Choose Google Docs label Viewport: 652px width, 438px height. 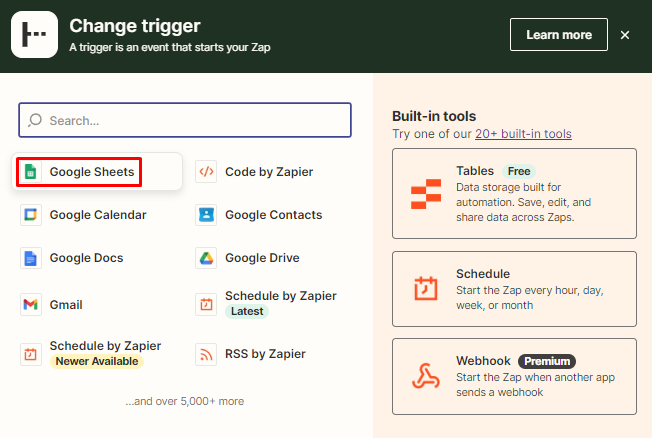click(x=86, y=258)
